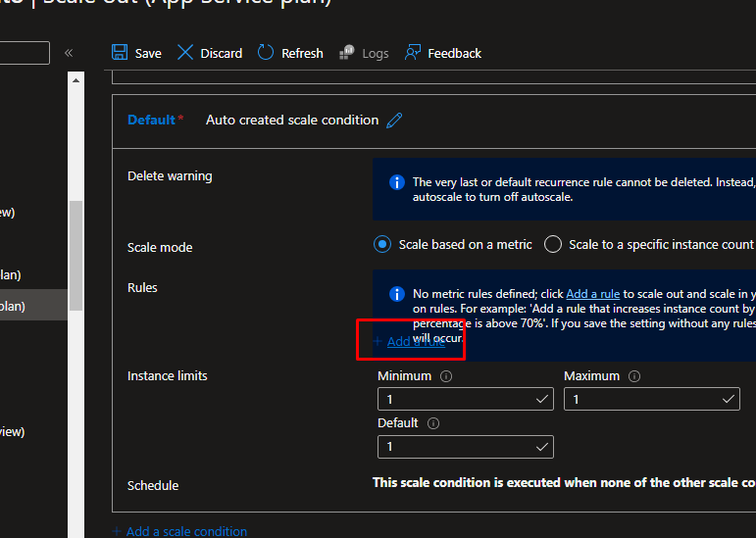The width and height of the screenshot is (756, 538).
Task: Click the left sidebar vertical scrollbar
Action: tap(76, 255)
